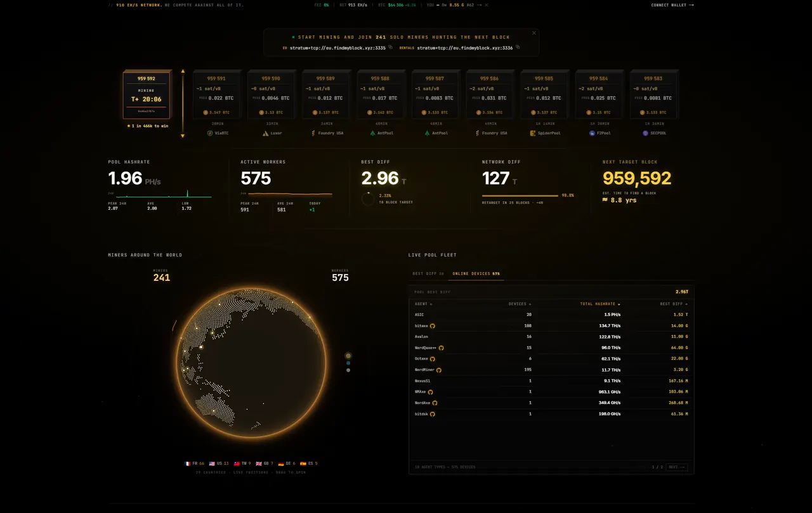The height and width of the screenshot is (513, 812).
Task: Click the coin icon on block 959 591 reward
Action: (206, 112)
